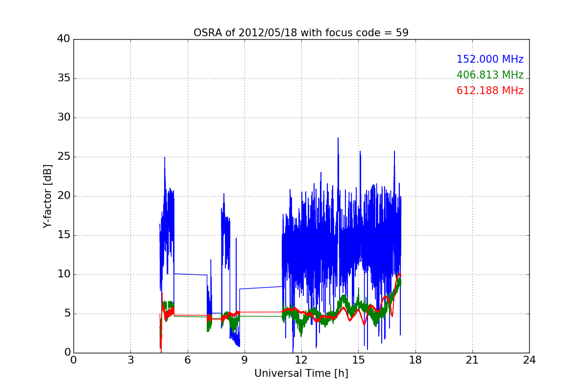
Task: Click the tallest blue spike near 14 hours
Action: pos(338,139)
